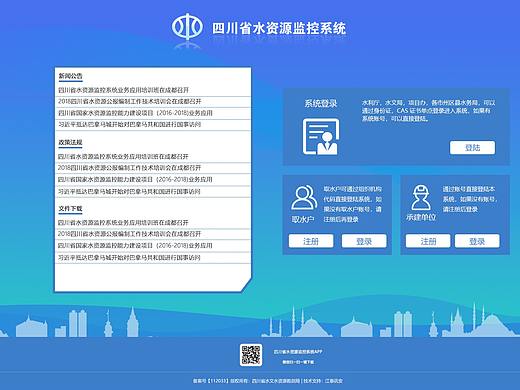
Task: Click the 四川省水资源监控系统APP text beside the QR code
Action: coord(298,352)
